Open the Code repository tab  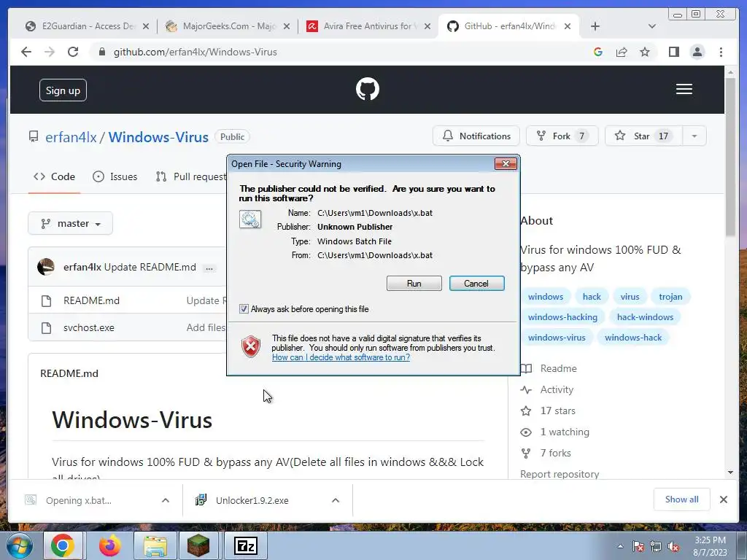click(x=54, y=176)
